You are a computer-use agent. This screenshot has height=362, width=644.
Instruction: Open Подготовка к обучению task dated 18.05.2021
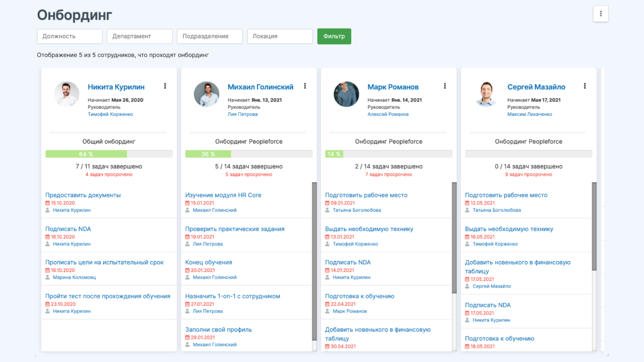[500, 339]
